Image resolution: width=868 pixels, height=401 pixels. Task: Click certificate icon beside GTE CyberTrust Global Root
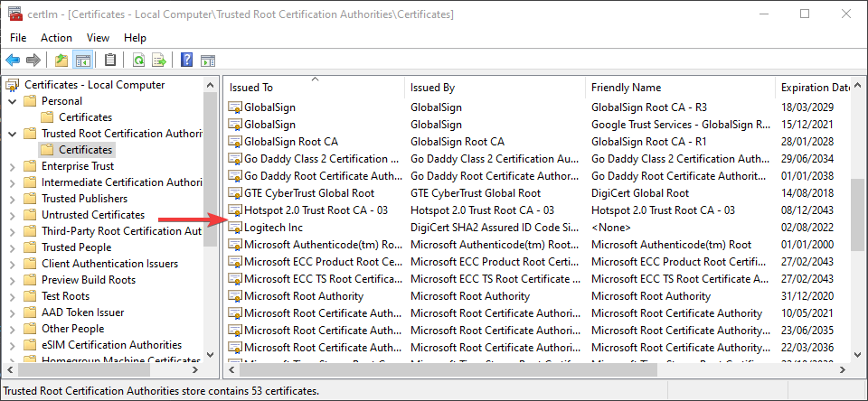pyautogui.click(x=235, y=193)
